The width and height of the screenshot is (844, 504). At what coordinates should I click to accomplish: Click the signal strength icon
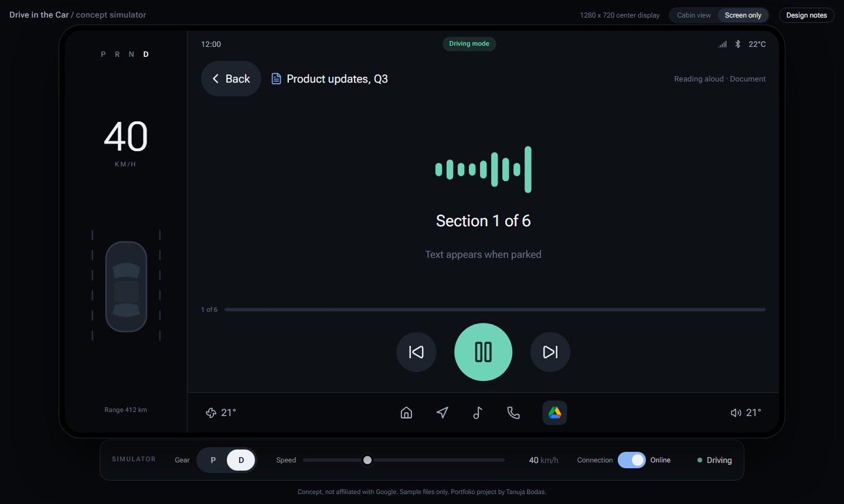723,44
